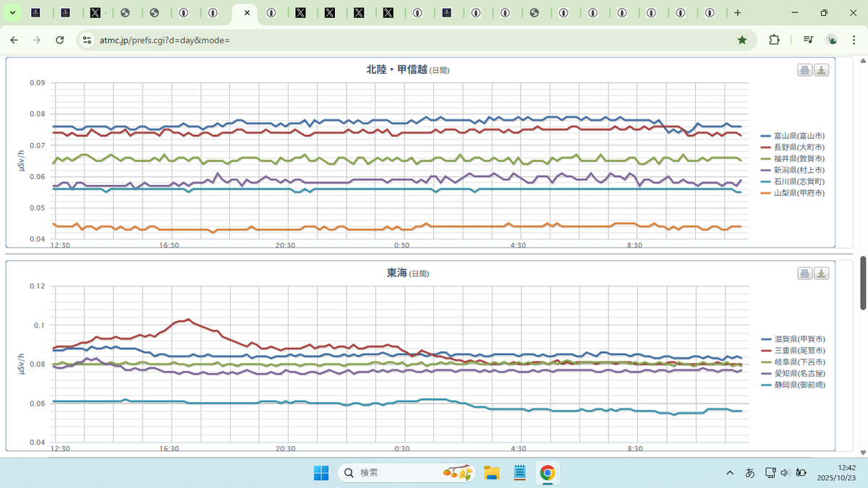Print the 北陸・甲信越 chart
The height and width of the screenshot is (488, 868).
click(805, 70)
